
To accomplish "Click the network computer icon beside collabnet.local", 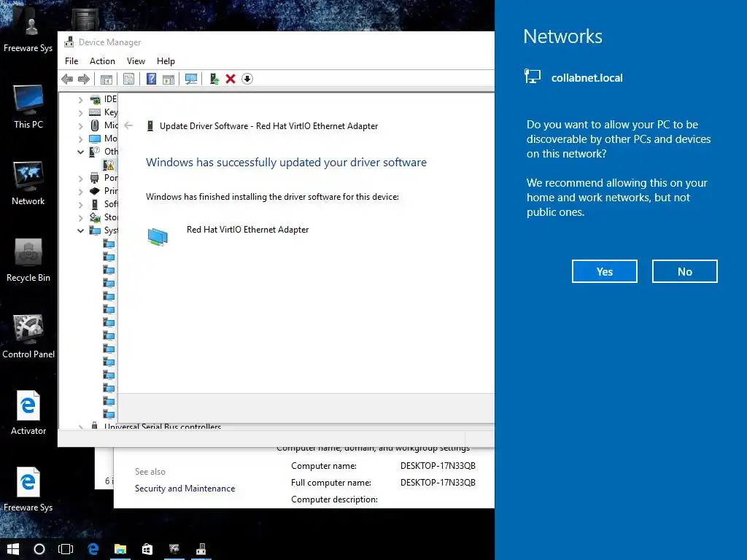I will (533, 76).
